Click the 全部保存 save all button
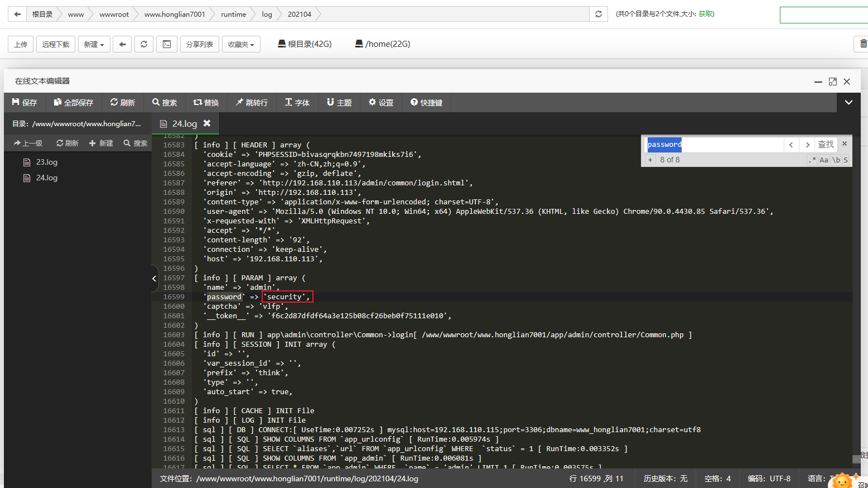Screen dimensions: 868x488 click(73, 103)
